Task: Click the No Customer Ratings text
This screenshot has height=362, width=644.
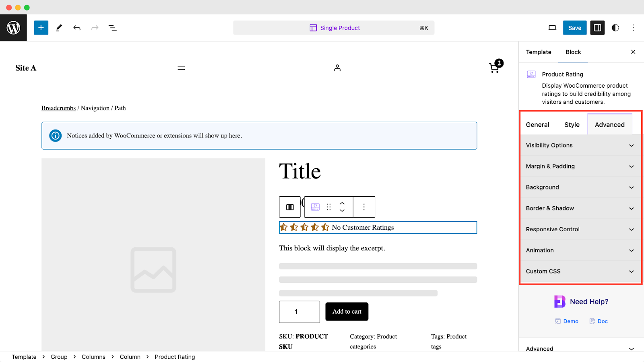Action: (x=363, y=228)
